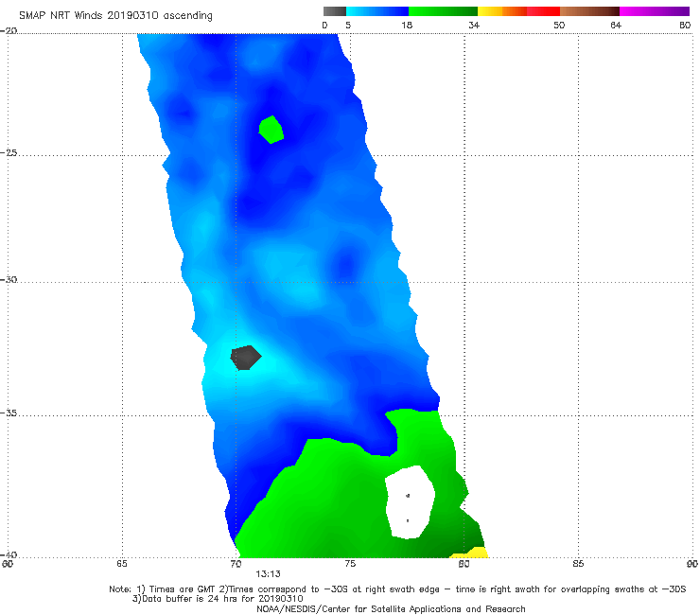Click the red segment of the color bar

click(x=543, y=11)
